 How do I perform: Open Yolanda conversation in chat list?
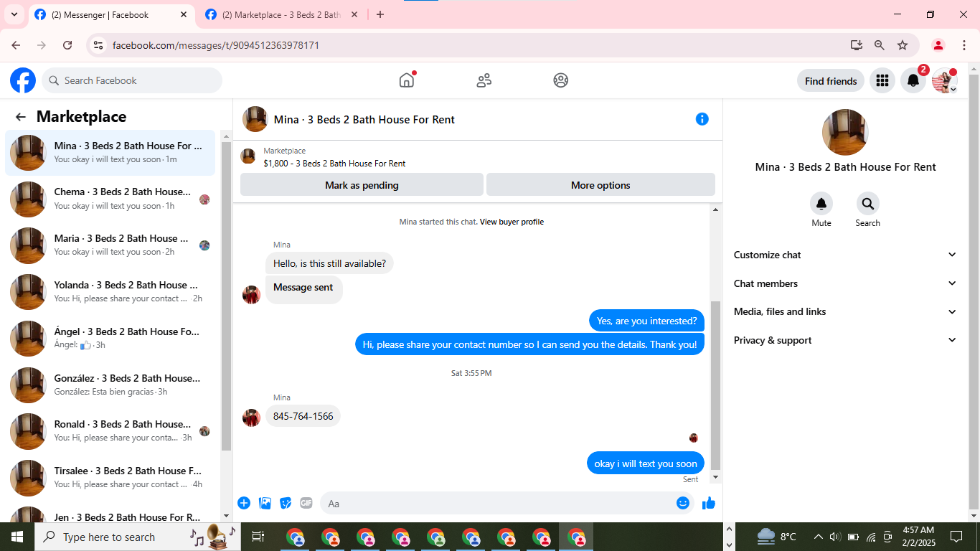point(110,292)
